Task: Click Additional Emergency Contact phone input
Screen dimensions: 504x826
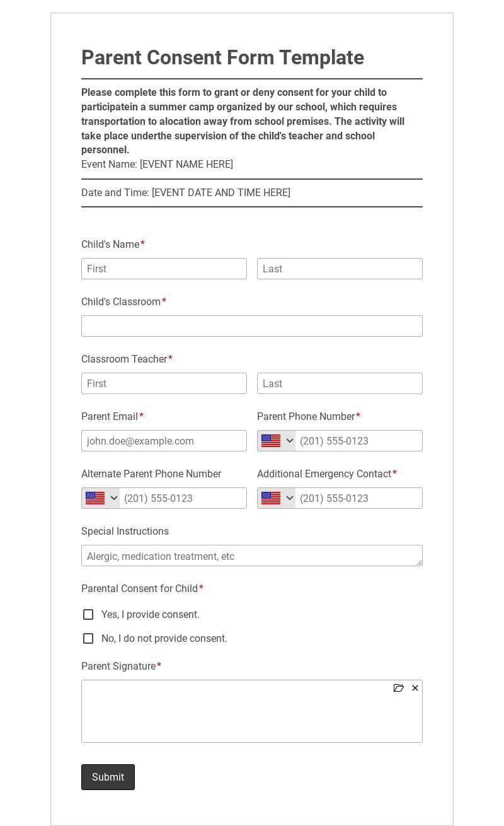Action: [x=358, y=499]
